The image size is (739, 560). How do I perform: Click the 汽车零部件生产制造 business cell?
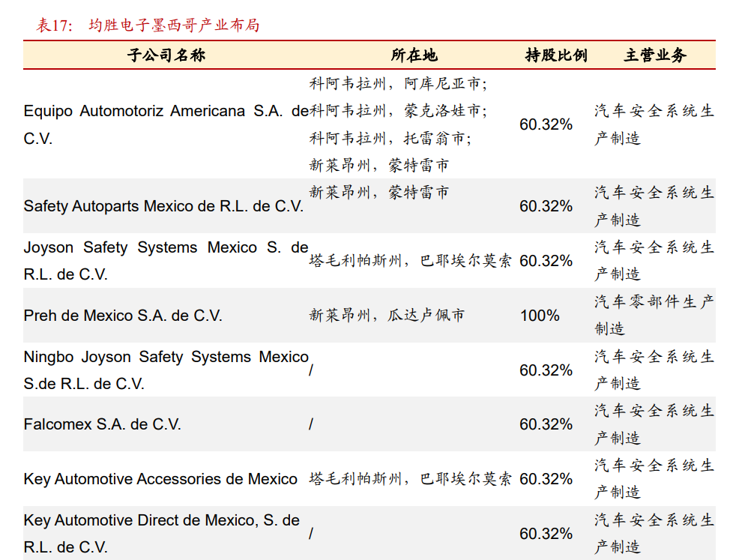(x=654, y=315)
